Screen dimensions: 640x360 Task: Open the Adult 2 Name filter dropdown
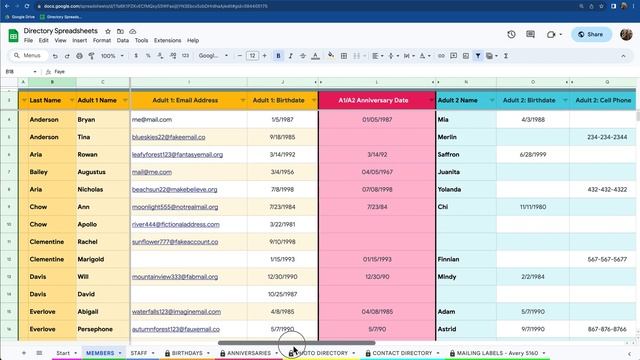(x=492, y=100)
